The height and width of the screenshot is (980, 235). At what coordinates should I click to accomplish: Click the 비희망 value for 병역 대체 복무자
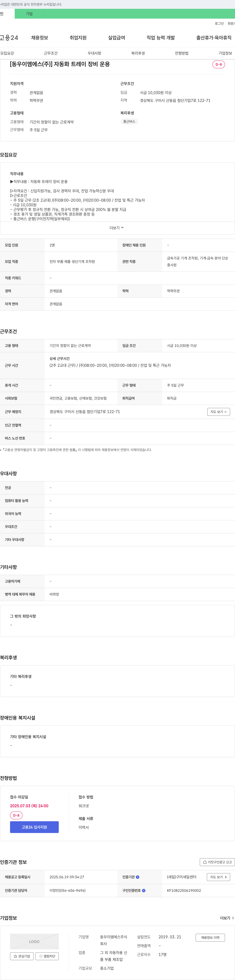[x=54, y=594]
